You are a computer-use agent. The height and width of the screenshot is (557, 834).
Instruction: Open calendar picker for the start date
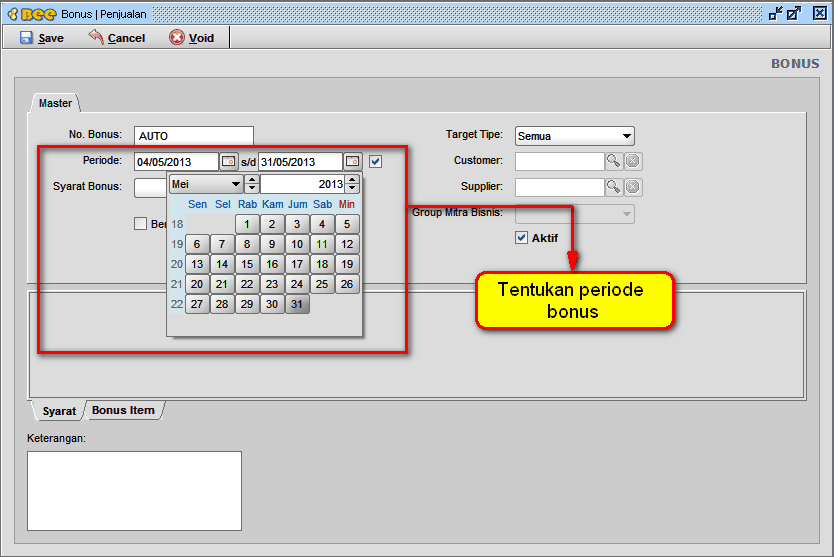[x=229, y=161]
